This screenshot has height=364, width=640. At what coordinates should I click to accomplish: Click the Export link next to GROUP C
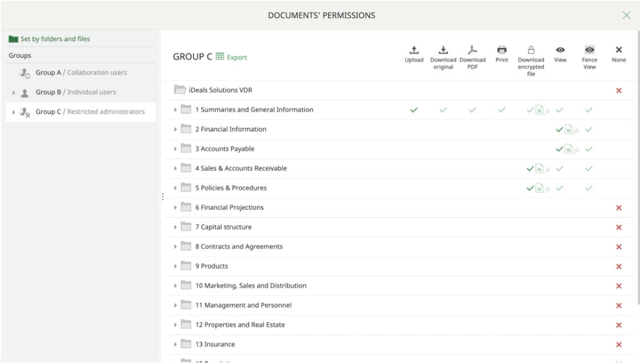(x=237, y=57)
